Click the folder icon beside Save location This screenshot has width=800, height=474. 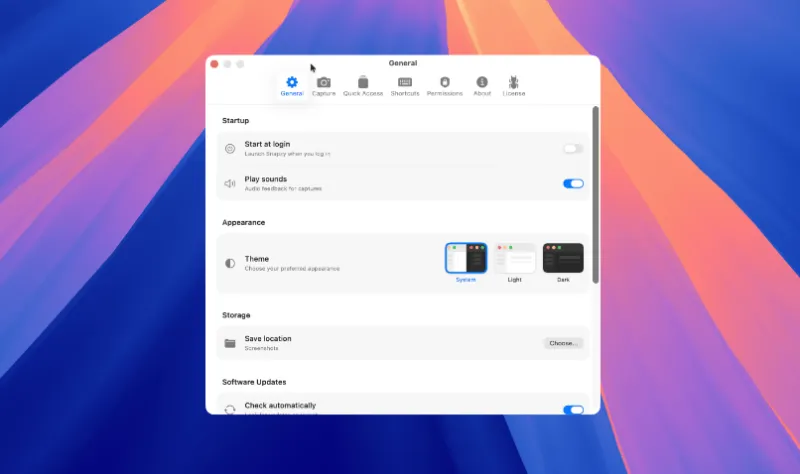click(230, 343)
